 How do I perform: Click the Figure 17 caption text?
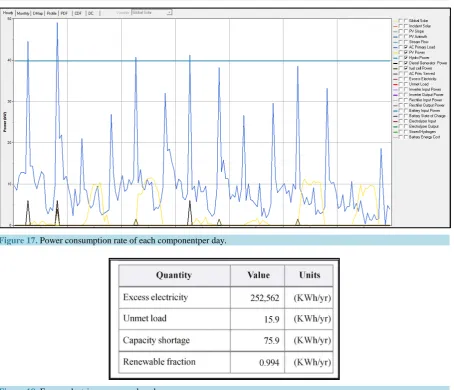(113, 240)
